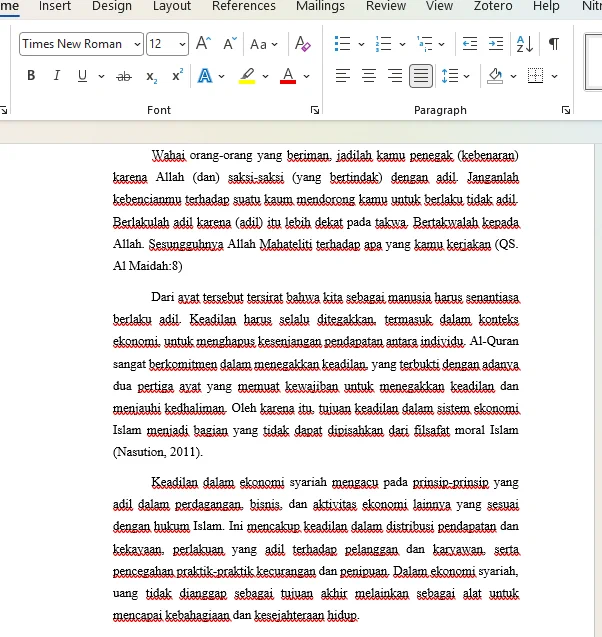Open Font dialog box launcher
This screenshot has width=602, height=637.
pyautogui.click(x=315, y=110)
